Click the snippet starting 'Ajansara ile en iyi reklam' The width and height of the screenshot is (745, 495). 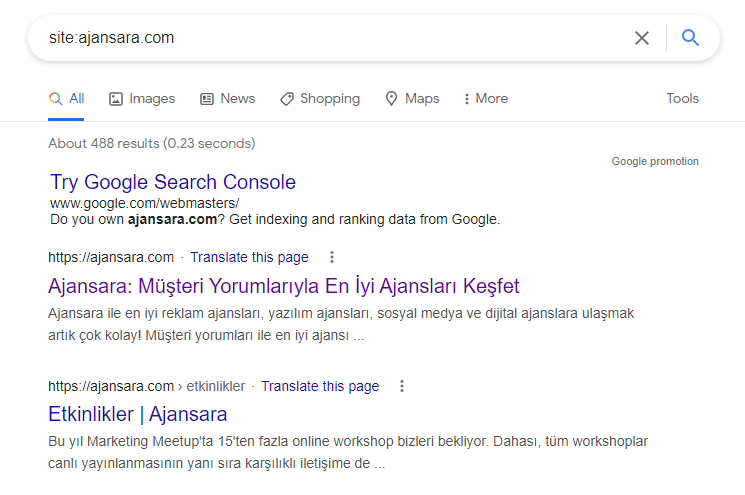[x=341, y=324]
